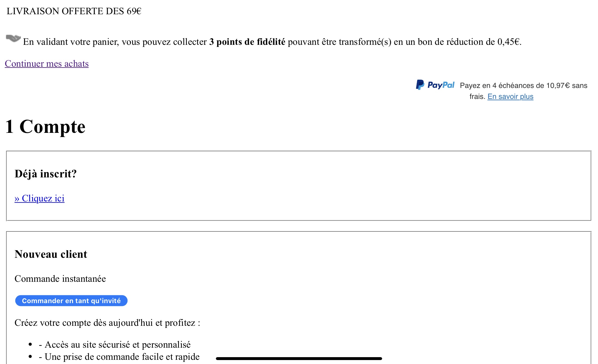
Task: Click the bold "3 points de fidélité" text
Action: [x=247, y=42]
